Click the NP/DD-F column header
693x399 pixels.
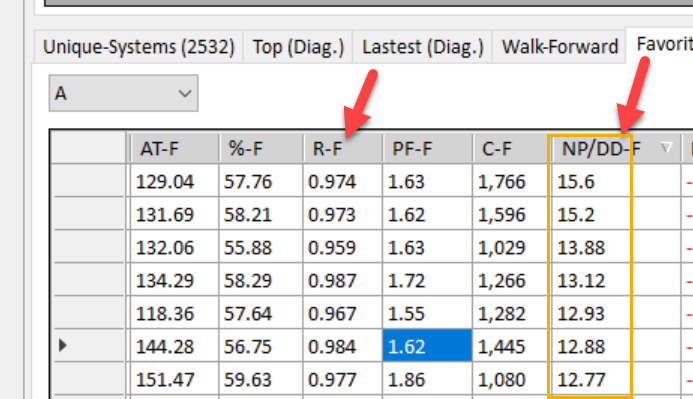[616, 149]
